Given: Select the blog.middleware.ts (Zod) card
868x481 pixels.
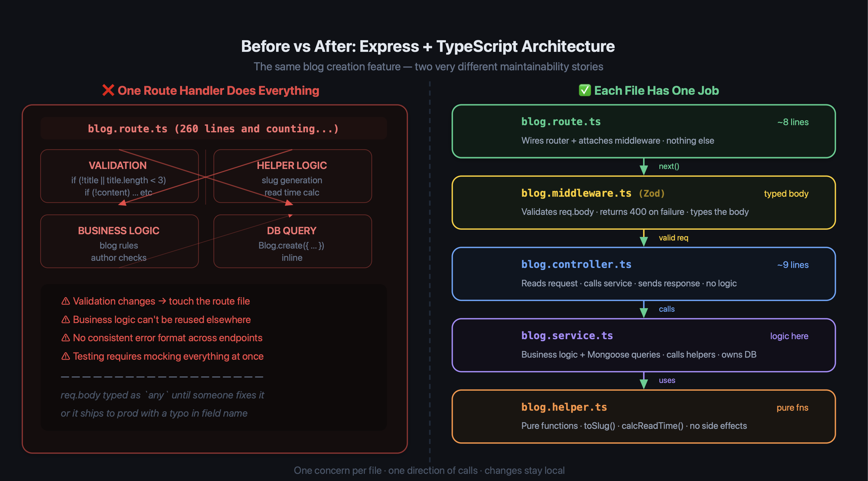Looking at the screenshot, I should [644, 202].
